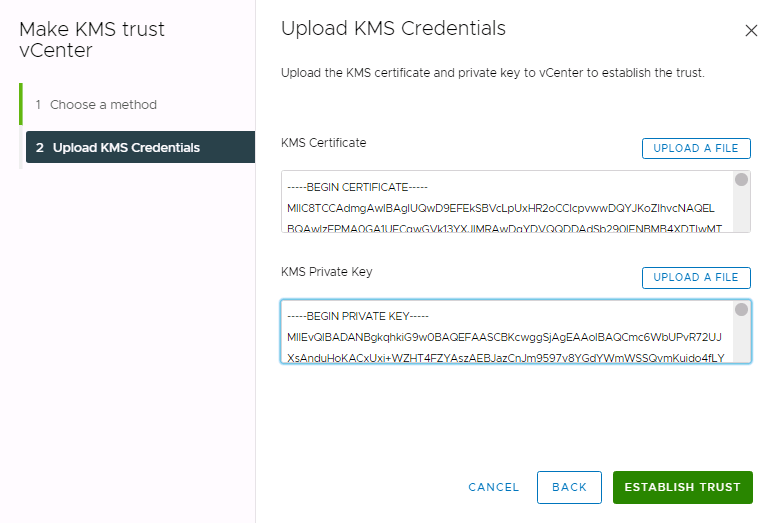The width and height of the screenshot is (771, 523).
Task: Select the Upload KMS Credentials step
Action: tap(126, 148)
